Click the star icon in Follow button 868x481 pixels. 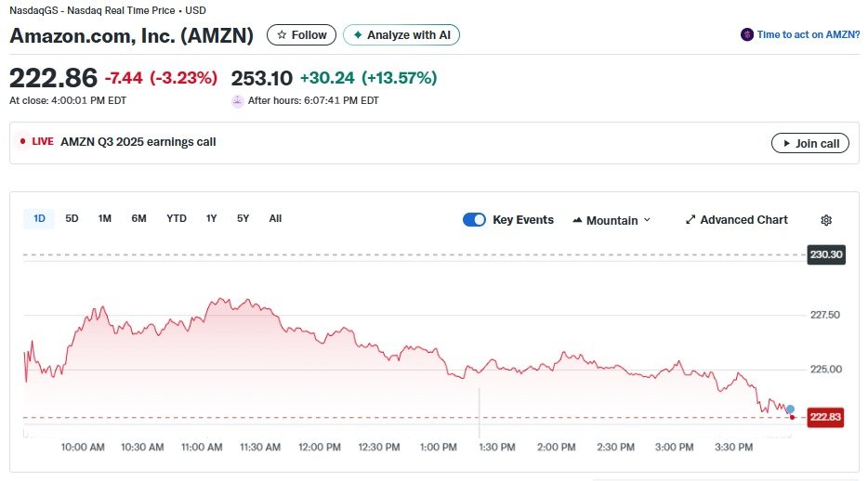click(282, 35)
